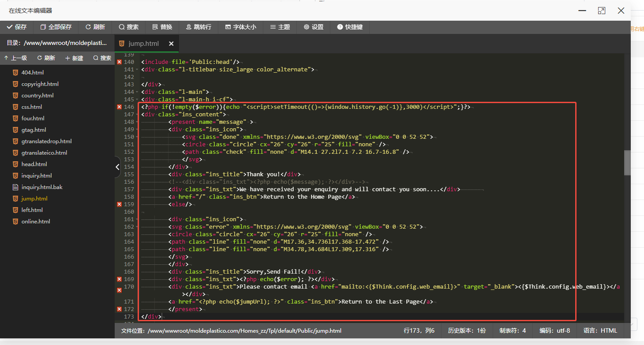Show the 快捷键 shortcuts help
Image resolution: width=644 pixels, height=345 pixels.
350,27
